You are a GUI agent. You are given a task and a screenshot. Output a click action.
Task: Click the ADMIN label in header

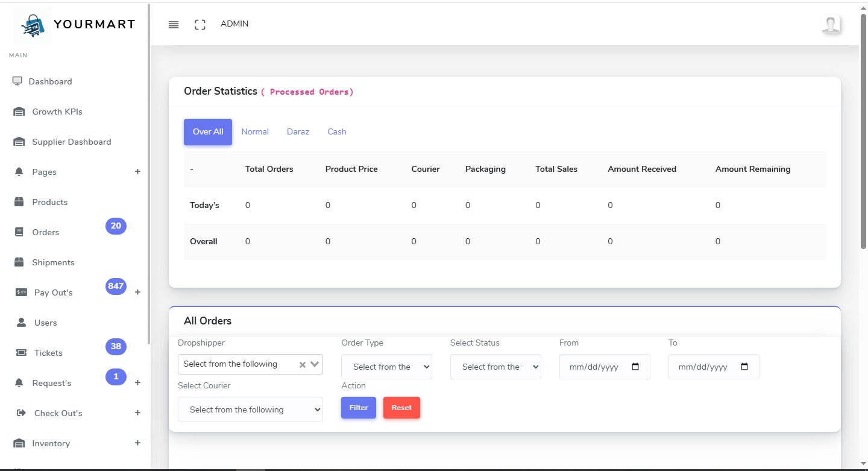pyautogui.click(x=234, y=24)
